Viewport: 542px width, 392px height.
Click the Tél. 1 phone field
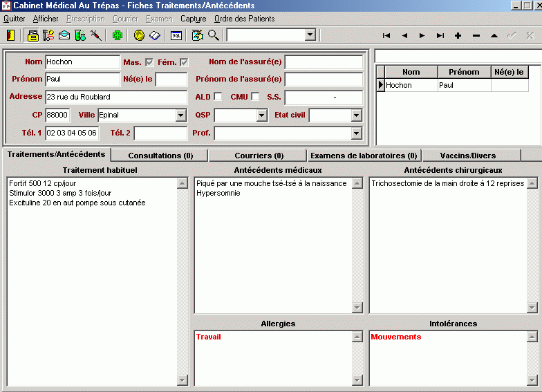point(72,133)
